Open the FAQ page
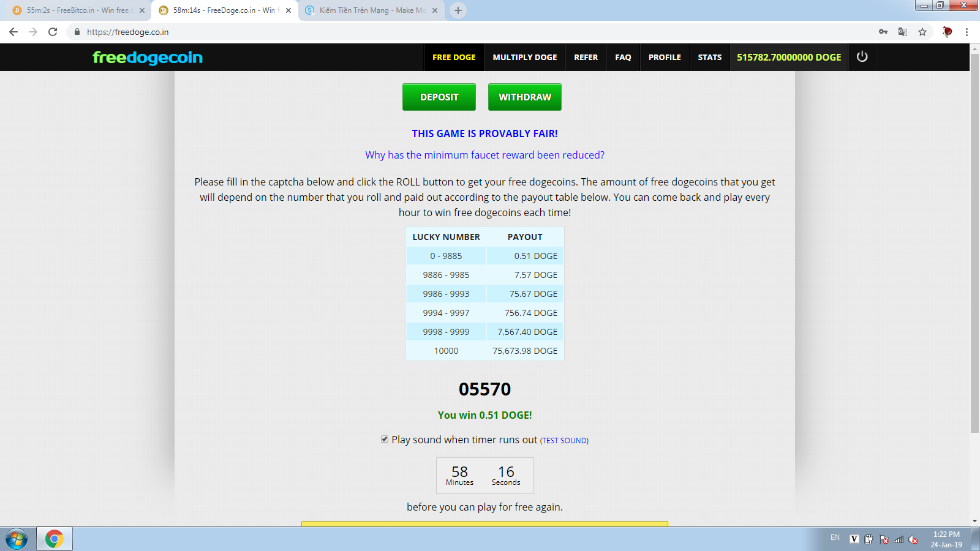 [623, 57]
